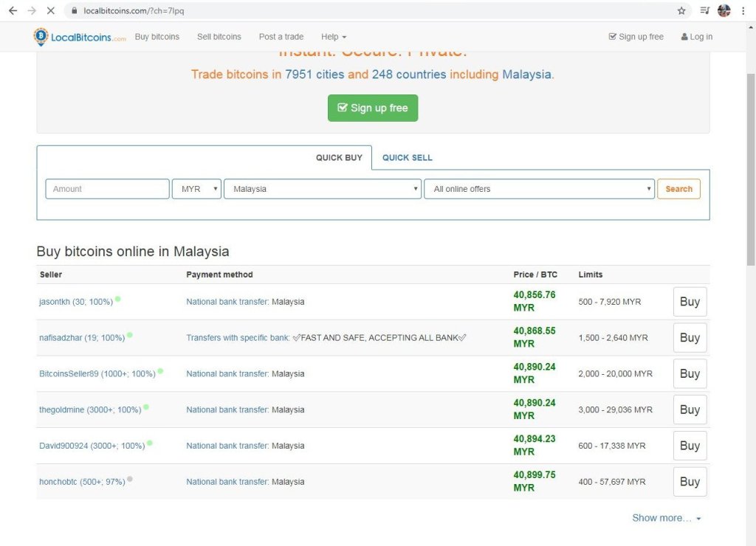Click the green Sign up free button

point(373,108)
